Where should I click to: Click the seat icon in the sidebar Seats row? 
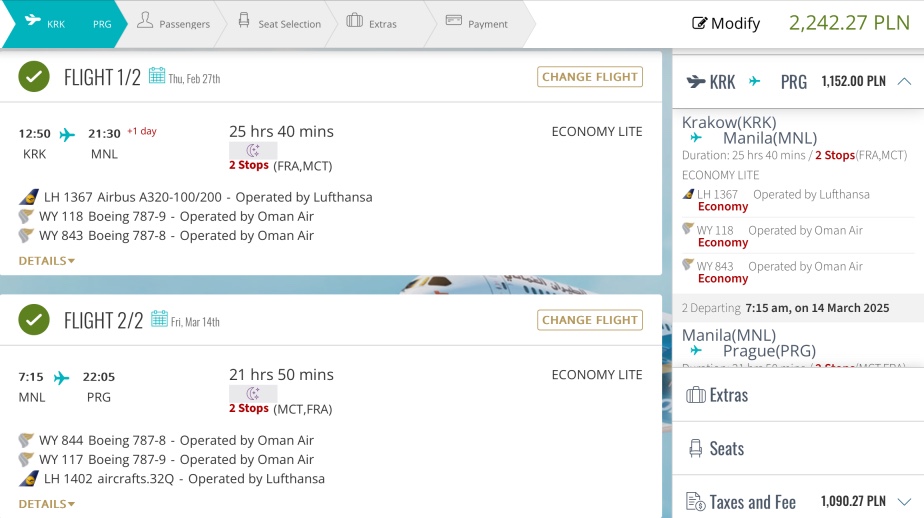[x=696, y=448]
